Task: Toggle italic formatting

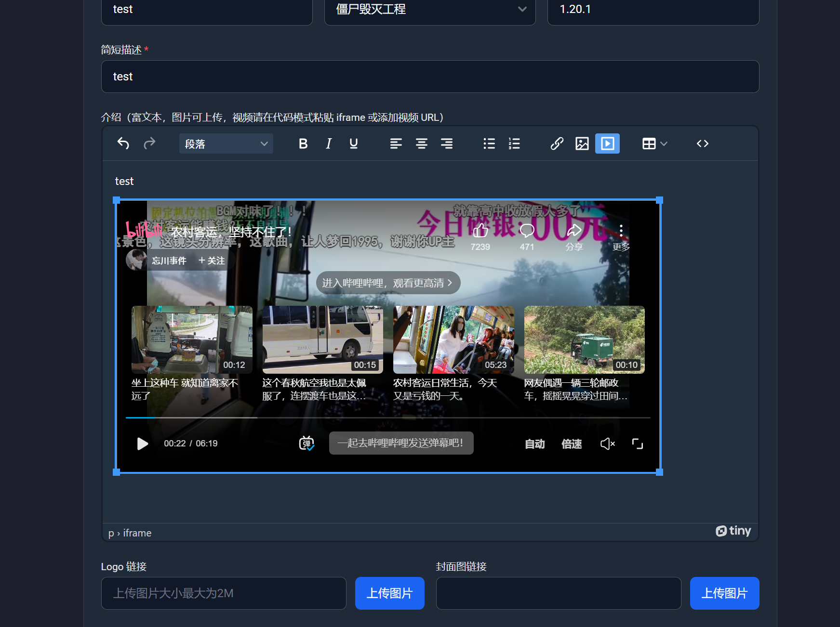Action: 328,144
